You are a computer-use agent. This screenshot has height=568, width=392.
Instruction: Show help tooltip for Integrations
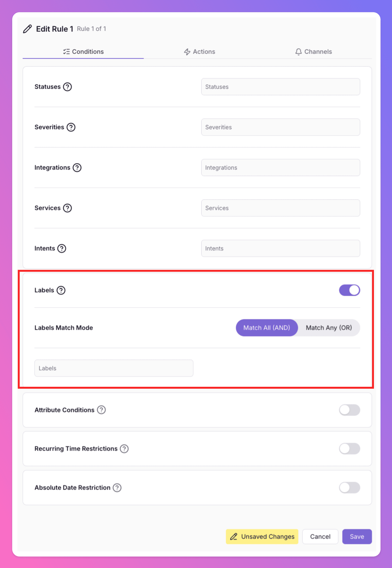click(77, 168)
